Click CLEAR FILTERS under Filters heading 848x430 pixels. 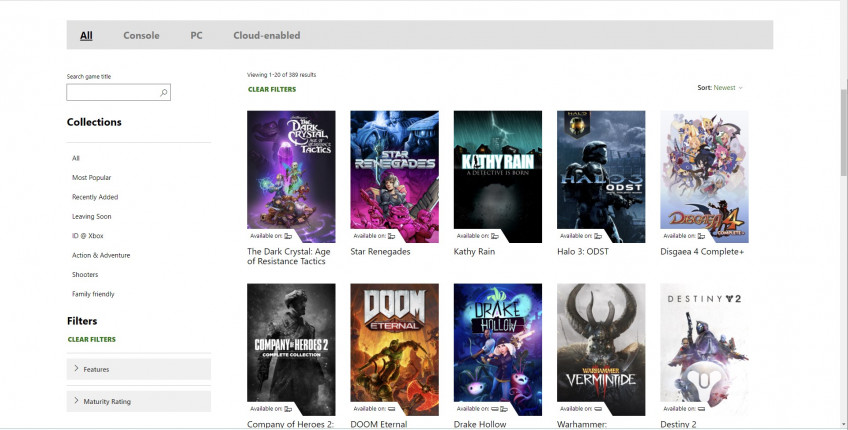coord(91,340)
